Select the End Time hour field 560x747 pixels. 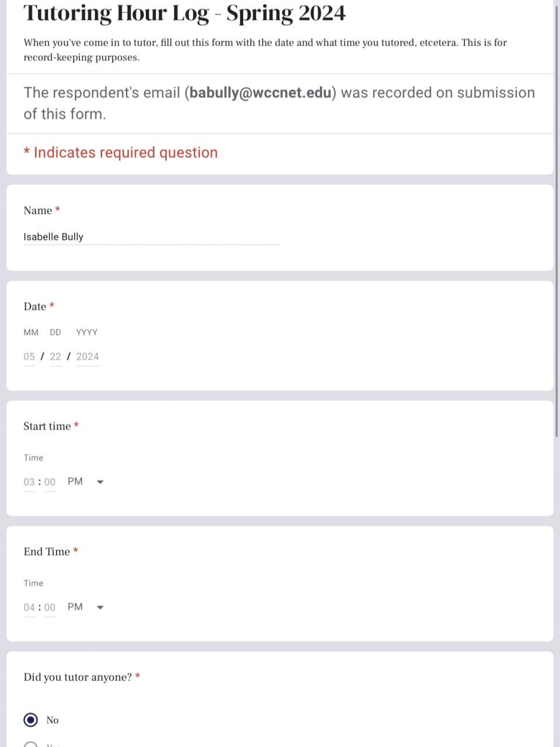[29, 608]
